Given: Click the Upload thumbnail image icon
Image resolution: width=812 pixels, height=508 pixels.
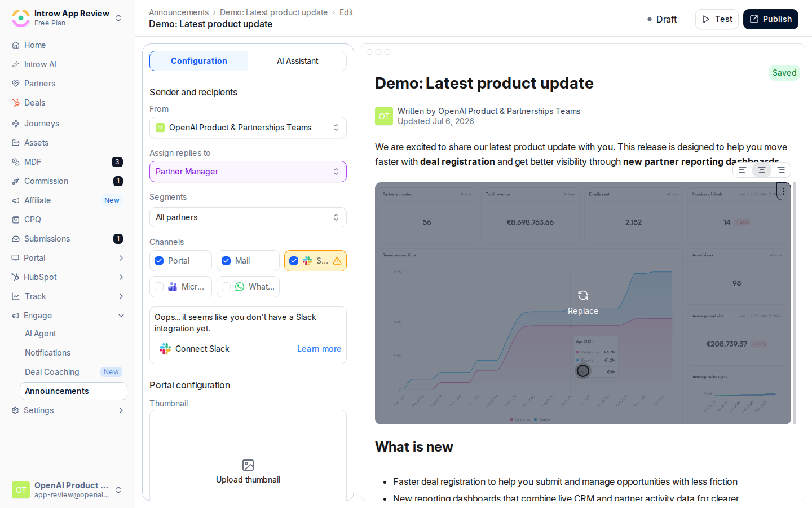Looking at the screenshot, I should 248,465.
